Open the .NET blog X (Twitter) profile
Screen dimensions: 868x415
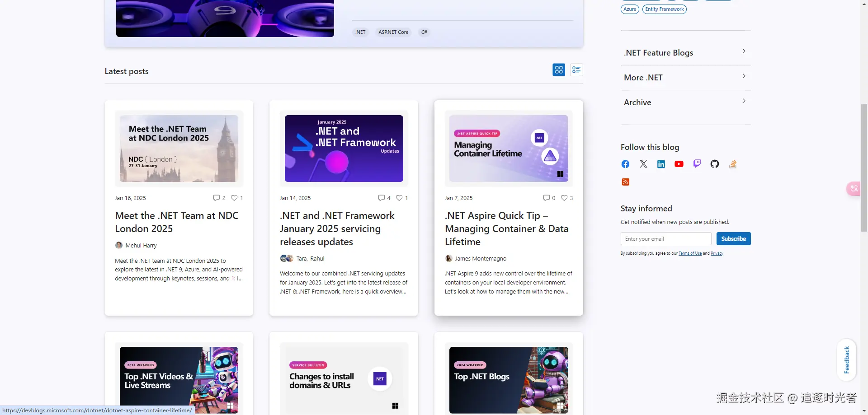coord(643,164)
